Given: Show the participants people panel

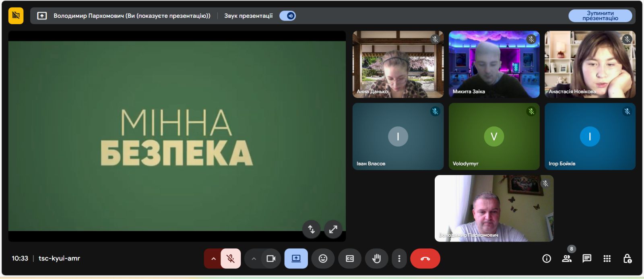Looking at the screenshot, I should point(567,258).
